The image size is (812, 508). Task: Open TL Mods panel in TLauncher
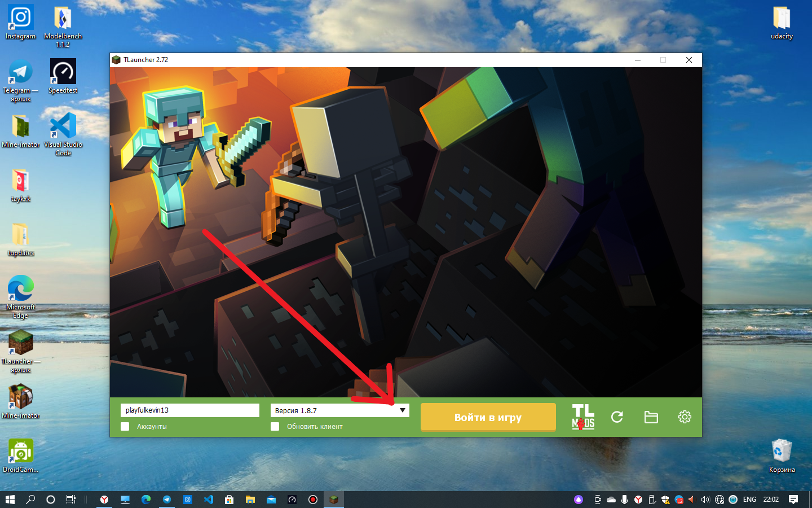click(583, 417)
